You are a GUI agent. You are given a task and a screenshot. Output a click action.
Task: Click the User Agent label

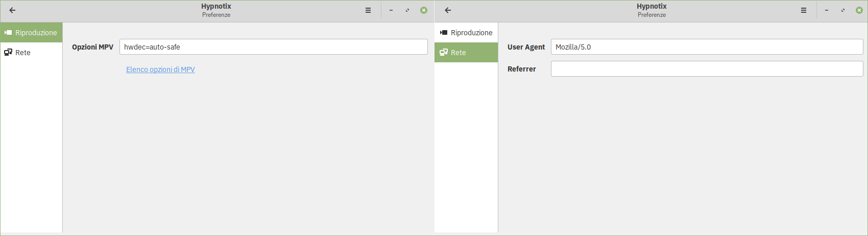pyautogui.click(x=526, y=47)
